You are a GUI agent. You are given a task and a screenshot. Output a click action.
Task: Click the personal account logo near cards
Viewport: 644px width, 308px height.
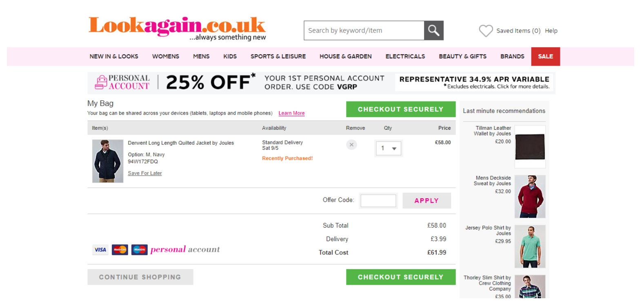[185, 249]
